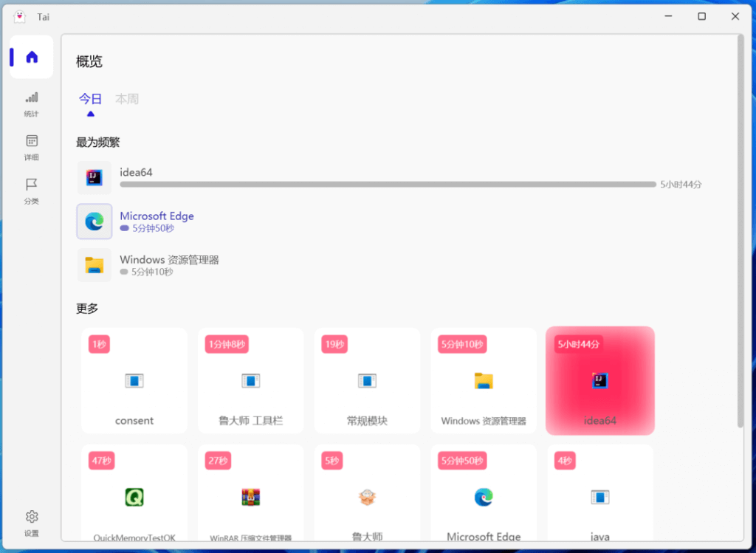756x553 pixels.
Task: Maximize the Tai window
Action: click(x=702, y=16)
